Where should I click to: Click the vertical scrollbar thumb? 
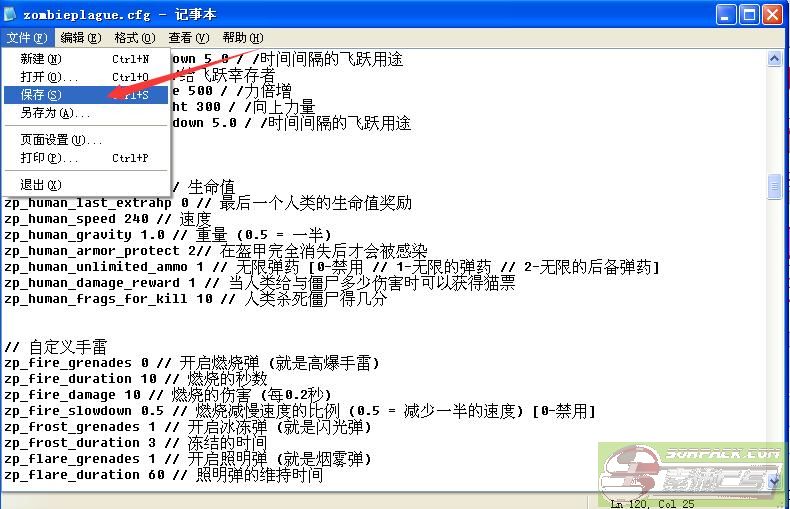pyautogui.click(x=774, y=186)
